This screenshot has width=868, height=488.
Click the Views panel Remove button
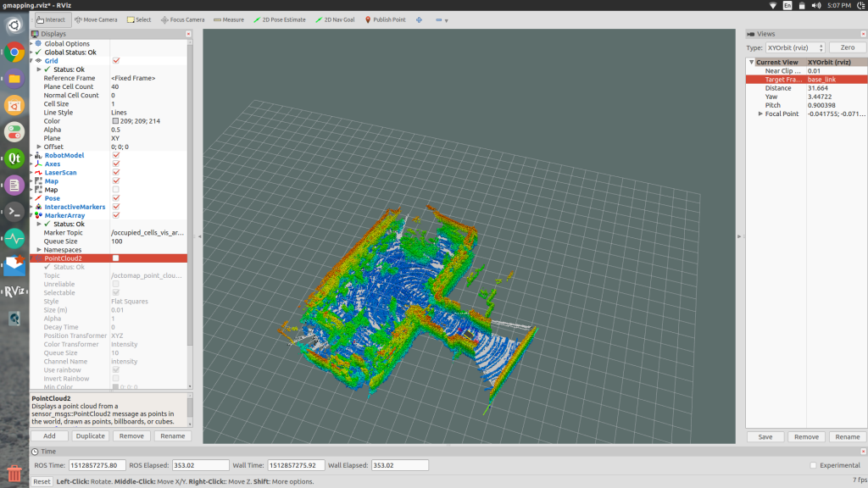coord(806,437)
